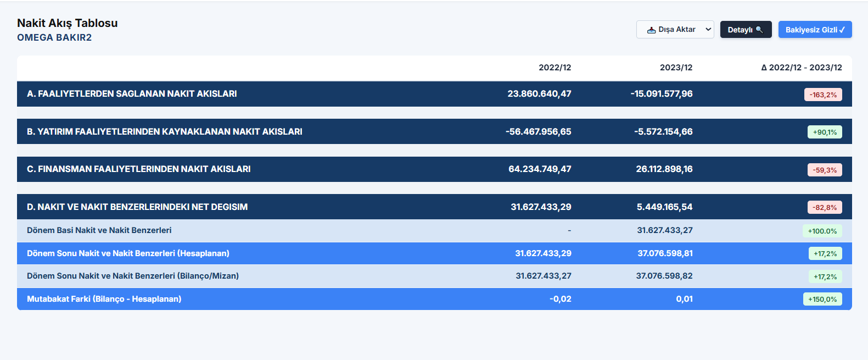868x360 pixels.
Task: Expand section A. Faaliyetlerden Saglanan Nakit Akislari
Action: pyautogui.click(x=434, y=94)
